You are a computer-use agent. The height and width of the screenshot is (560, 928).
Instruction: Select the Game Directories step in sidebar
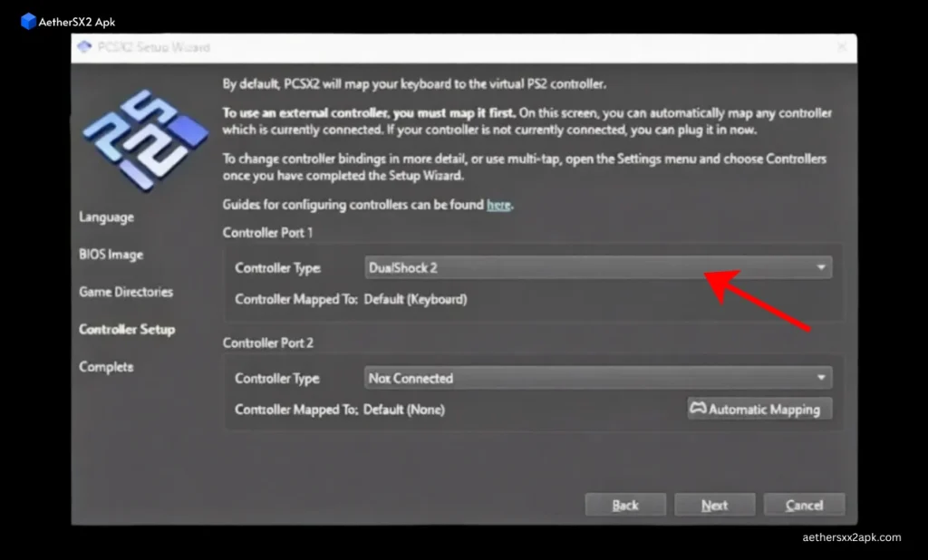(x=126, y=292)
